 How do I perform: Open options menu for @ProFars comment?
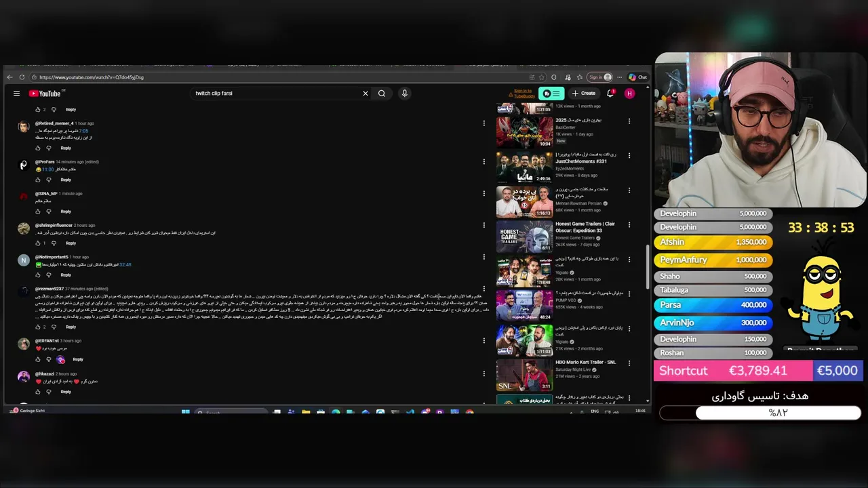coord(484,161)
